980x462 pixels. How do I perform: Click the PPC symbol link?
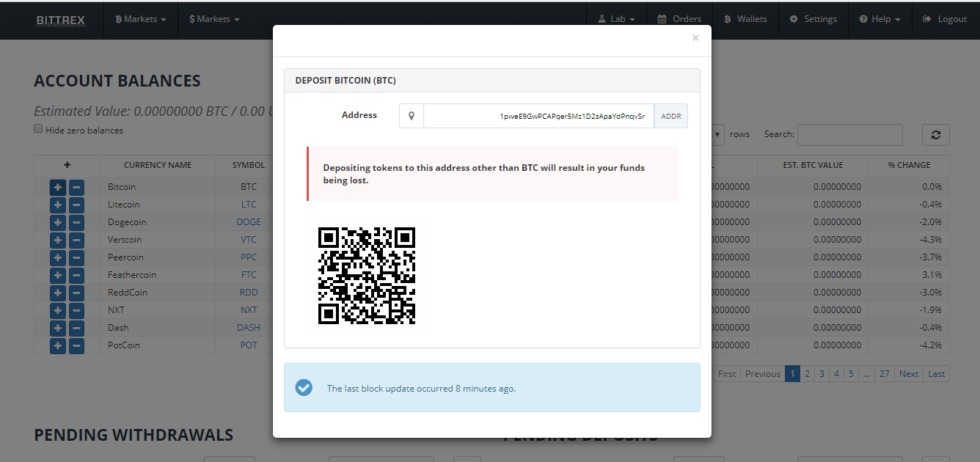tap(249, 257)
